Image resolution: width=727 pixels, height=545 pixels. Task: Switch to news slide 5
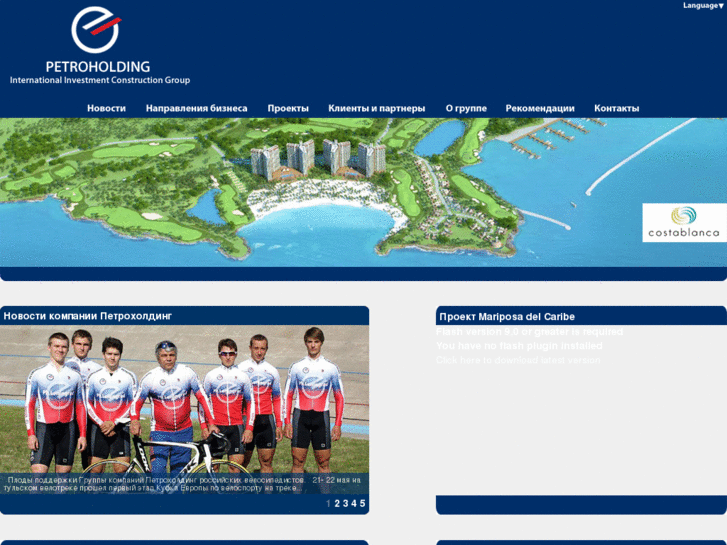tap(363, 503)
